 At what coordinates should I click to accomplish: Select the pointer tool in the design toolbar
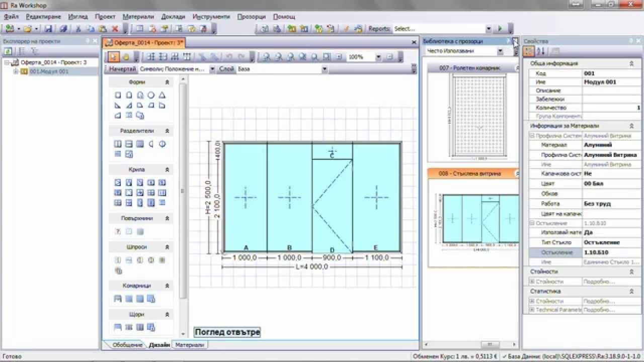[115, 57]
